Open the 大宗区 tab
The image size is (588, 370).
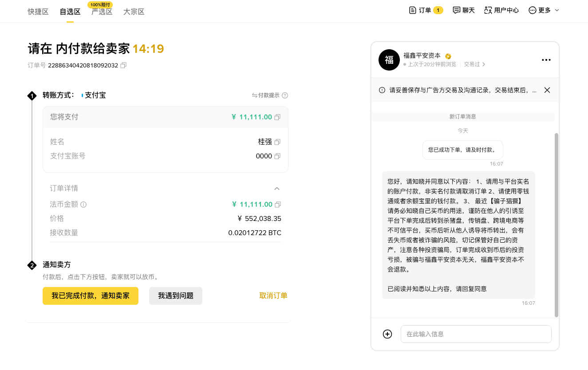pos(134,12)
